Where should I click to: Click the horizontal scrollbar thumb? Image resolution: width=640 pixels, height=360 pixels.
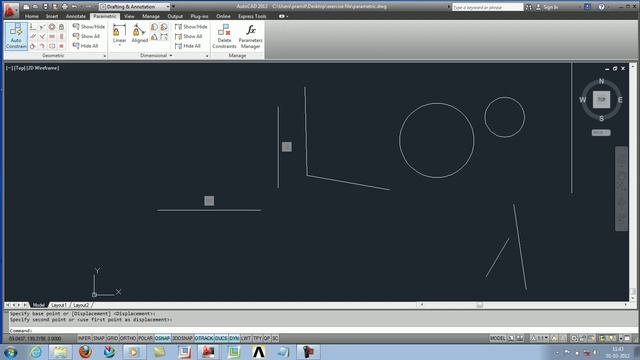click(x=480, y=305)
